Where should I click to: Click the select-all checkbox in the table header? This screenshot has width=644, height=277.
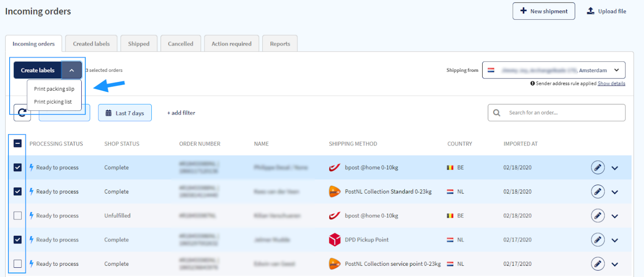pos(17,143)
